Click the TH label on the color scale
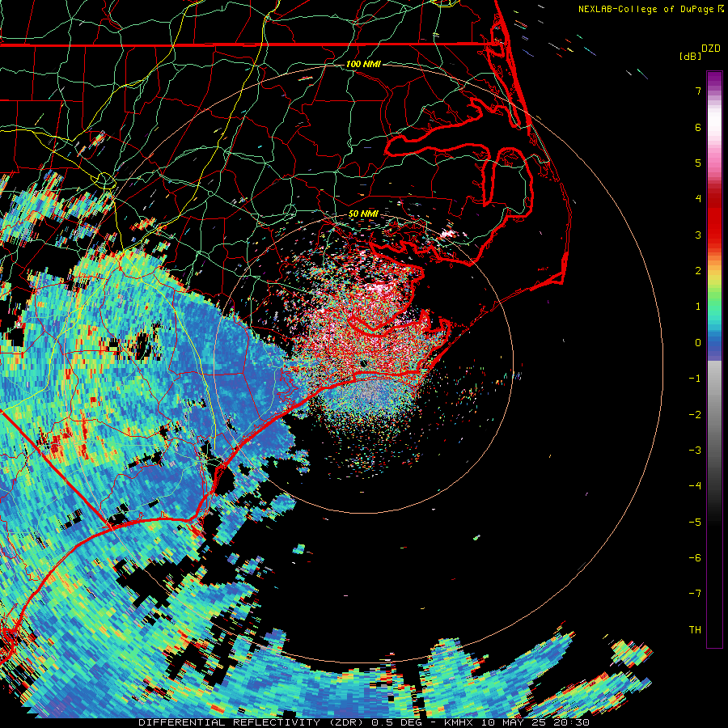Viewport: 728px width, 728px height. (695, 630)
